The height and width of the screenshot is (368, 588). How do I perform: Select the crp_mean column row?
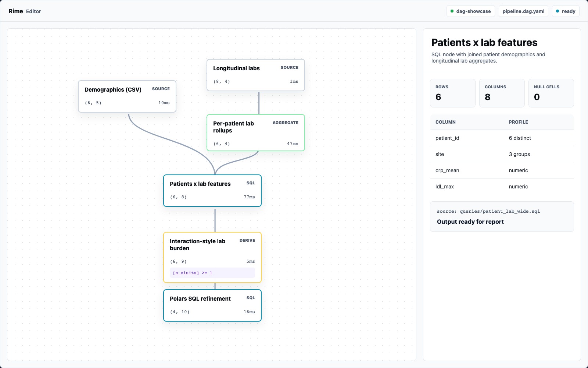coord(502,170)
